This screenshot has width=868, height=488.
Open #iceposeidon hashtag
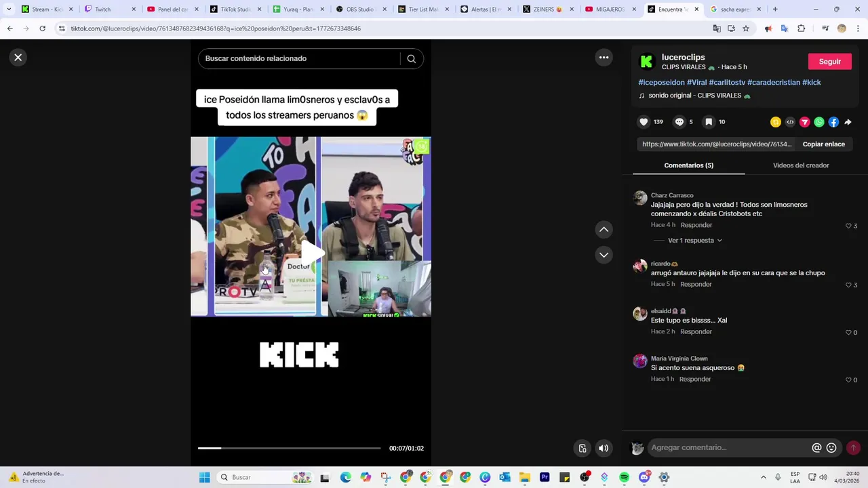661,82
